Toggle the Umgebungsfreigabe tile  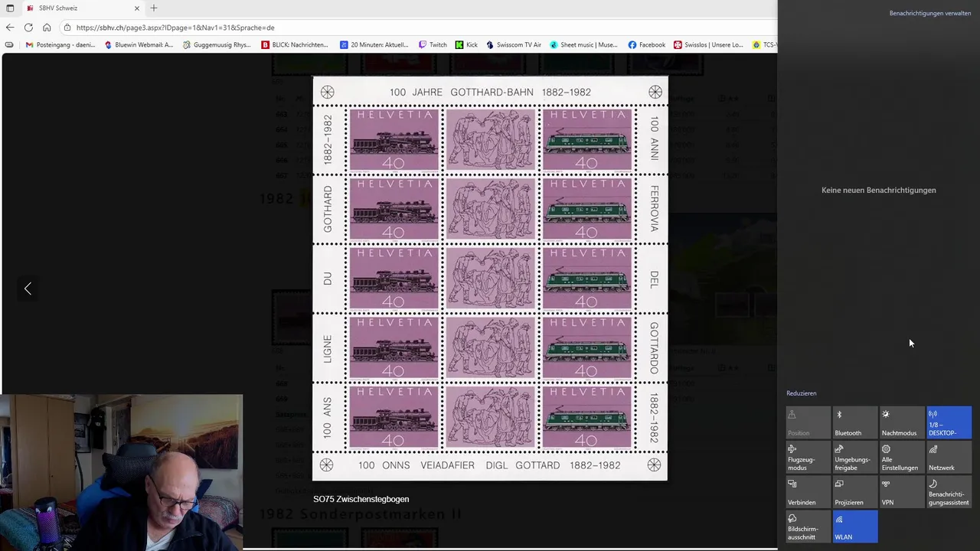click(854, 458)
